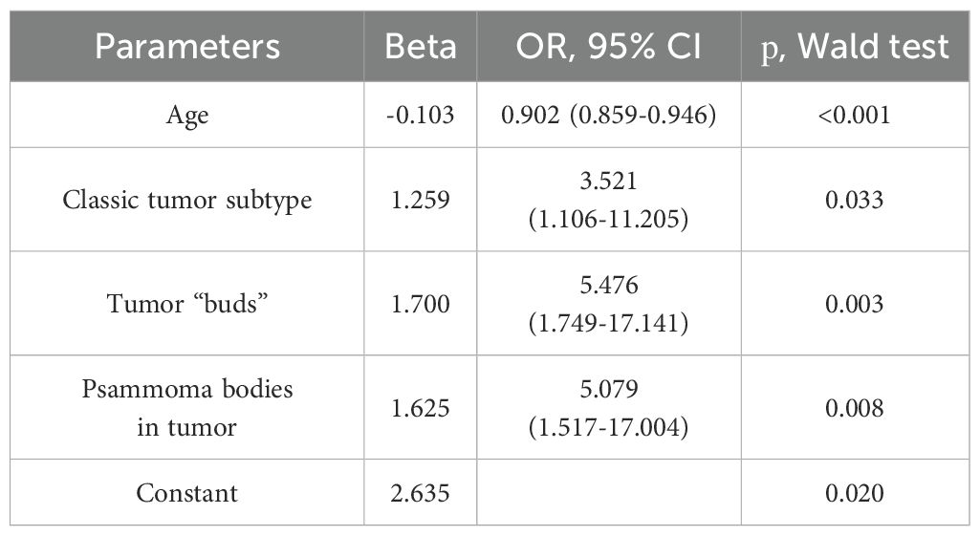The image size is (980, 536).
Task: Click the Beta value 1.700
Action: [x=420, y=305]
